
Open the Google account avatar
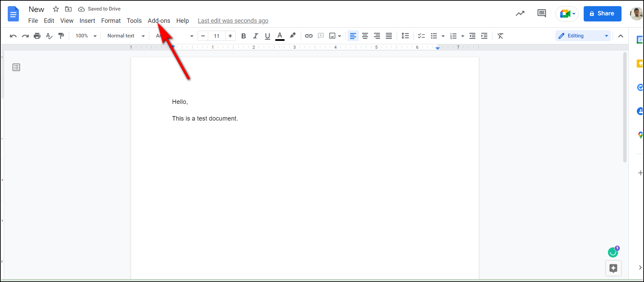[x=636, y=14]
